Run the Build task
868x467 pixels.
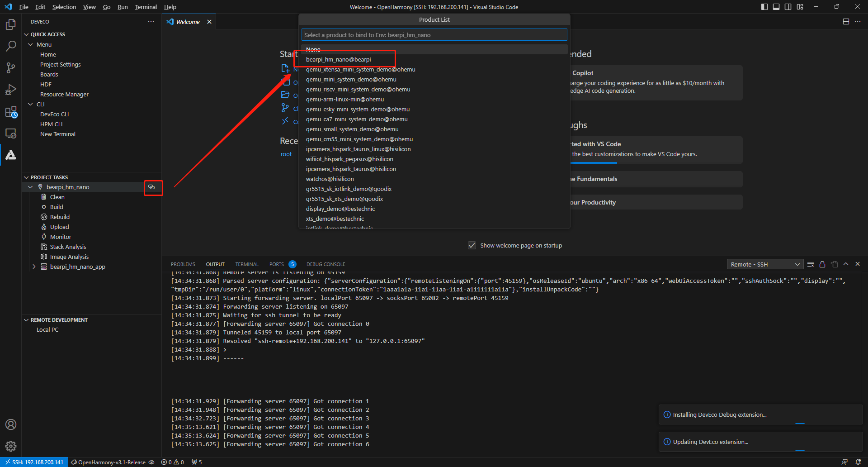point(57,207)
